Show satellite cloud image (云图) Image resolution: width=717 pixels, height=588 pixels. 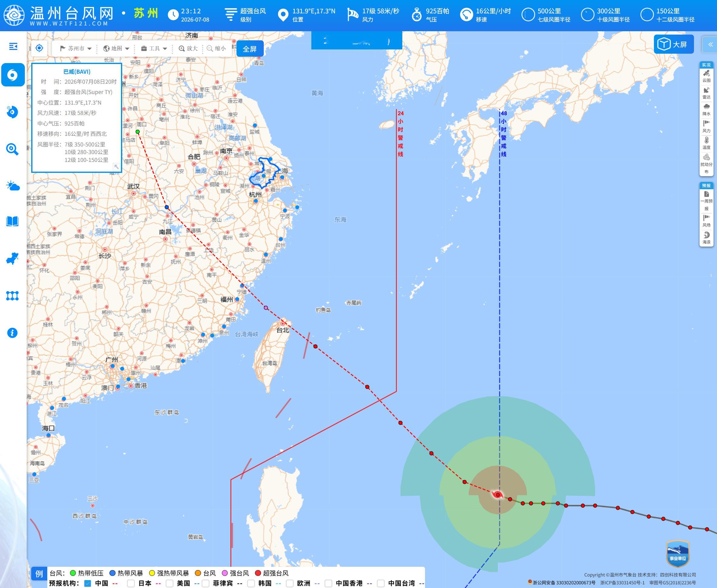tap(706, 76)
